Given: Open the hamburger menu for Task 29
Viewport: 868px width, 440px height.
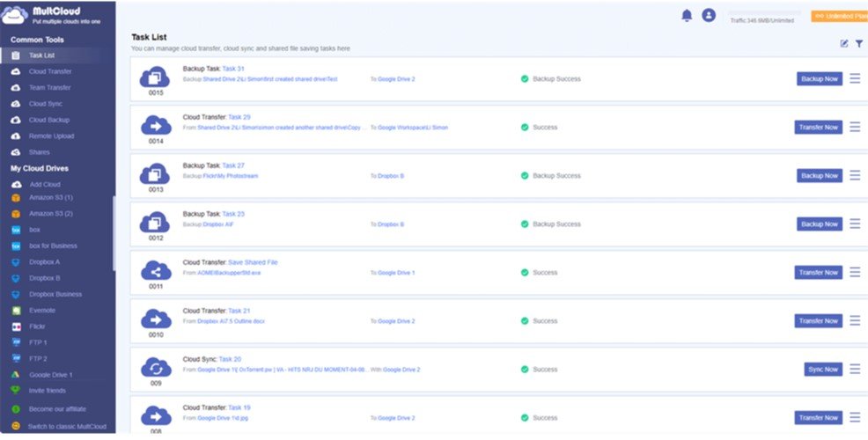Looking at the screenshot, I should 855,128.
